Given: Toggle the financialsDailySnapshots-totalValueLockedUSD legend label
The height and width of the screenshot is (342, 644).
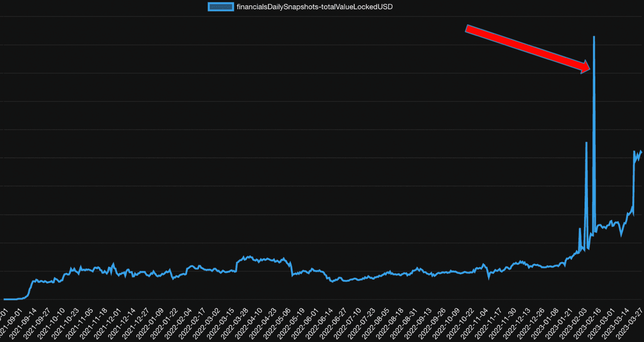Looking at the screenshot, I should 314,7.
